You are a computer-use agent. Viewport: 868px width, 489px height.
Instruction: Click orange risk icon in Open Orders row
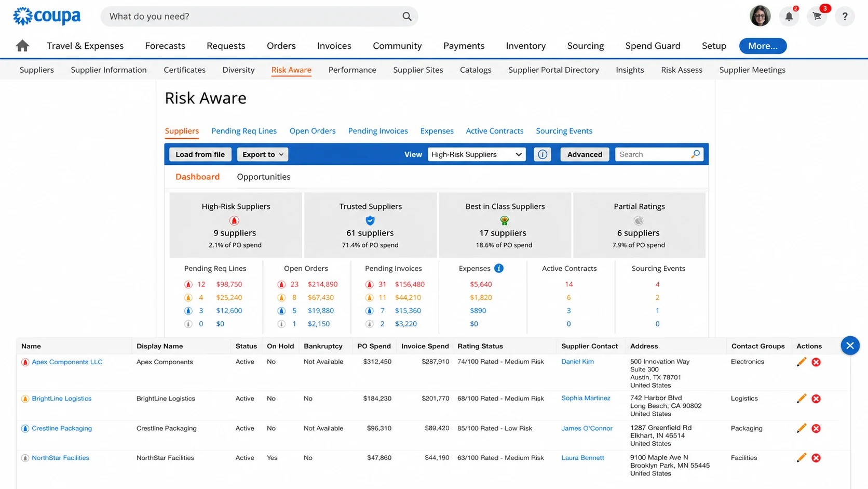click(281, 298)
